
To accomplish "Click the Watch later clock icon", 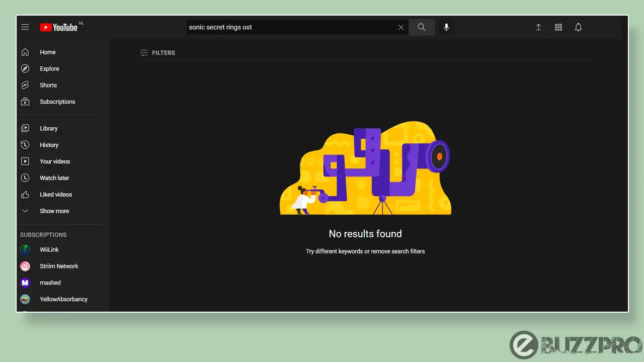I will pyautogui.click(x=25, y=178).
